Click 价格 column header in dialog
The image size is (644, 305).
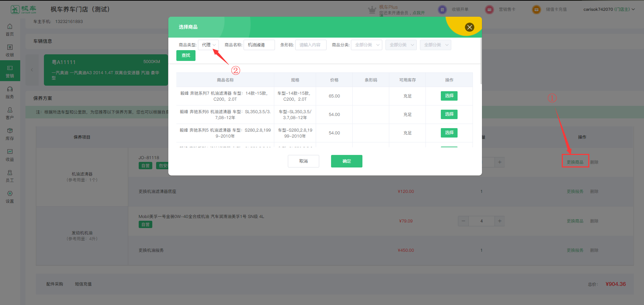334,80
